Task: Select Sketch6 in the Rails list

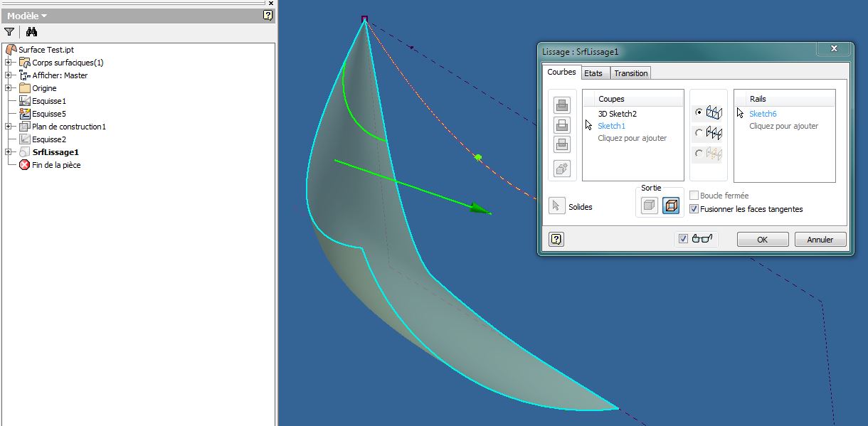Action: (763, 114)
